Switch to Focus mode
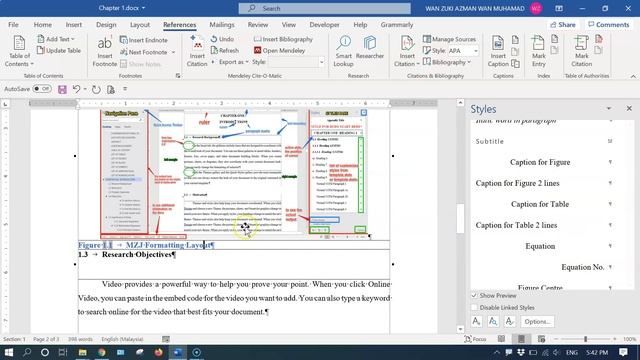The height and width of the screenshot is (360, 640). point(476,339)
